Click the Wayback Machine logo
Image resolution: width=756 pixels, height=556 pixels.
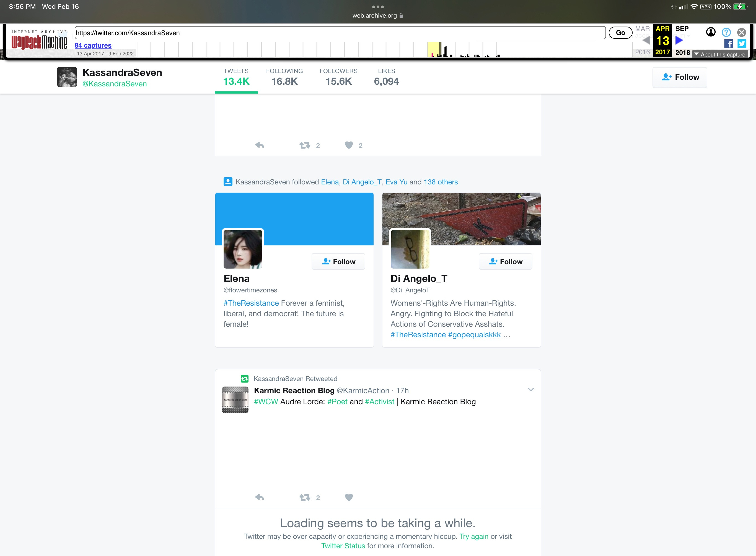coord(39,41)
